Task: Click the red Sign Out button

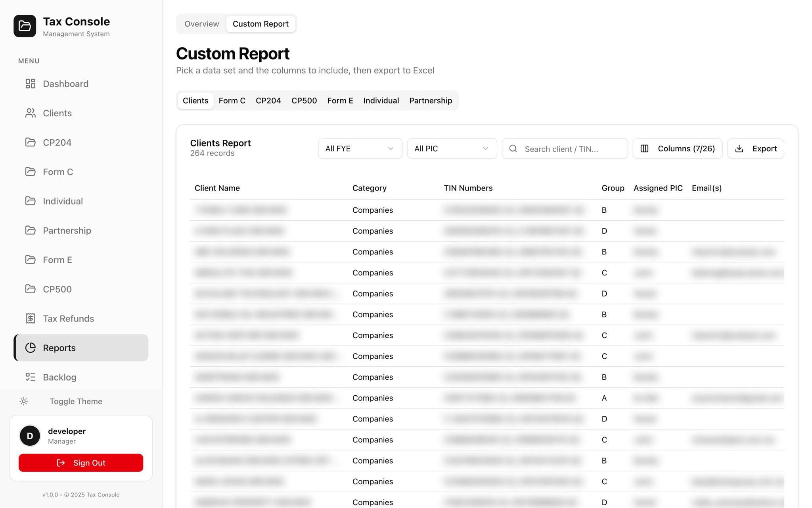Action: (81, 463)
